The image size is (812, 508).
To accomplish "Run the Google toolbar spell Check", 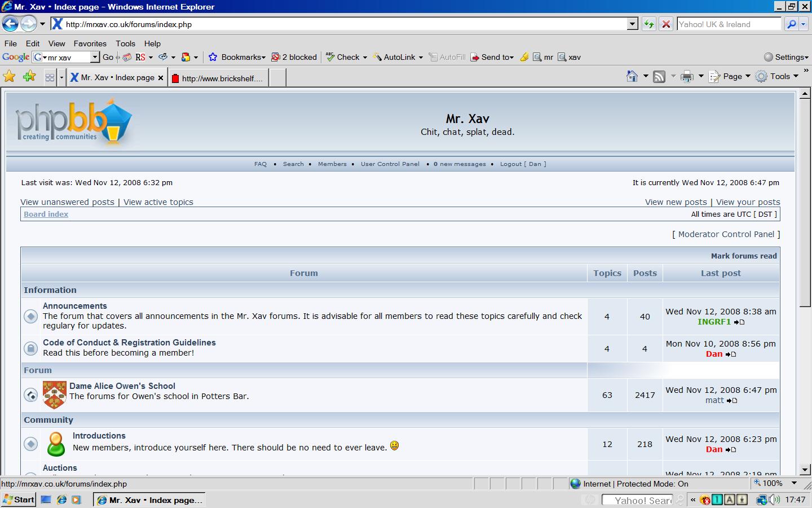I will click(346, 57).
